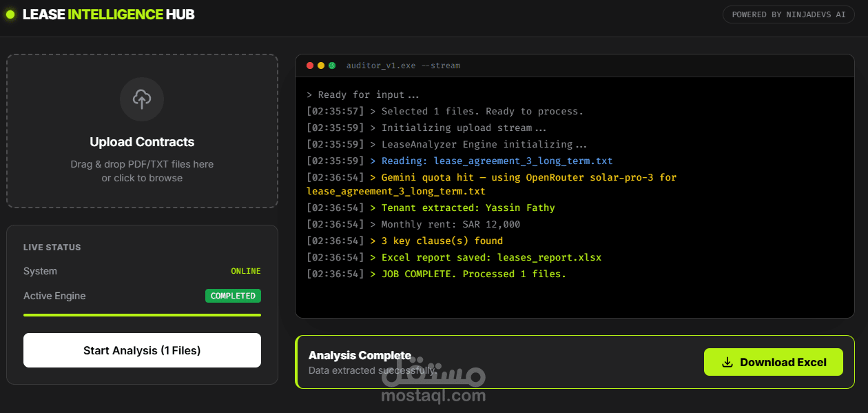Click the Reading lease_agreement_3_long_term.txt log line

click(459, 161)
